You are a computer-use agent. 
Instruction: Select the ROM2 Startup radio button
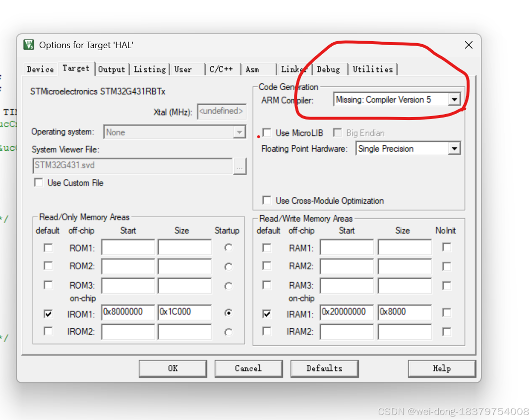pyautogui.click(x=228, y=267)
